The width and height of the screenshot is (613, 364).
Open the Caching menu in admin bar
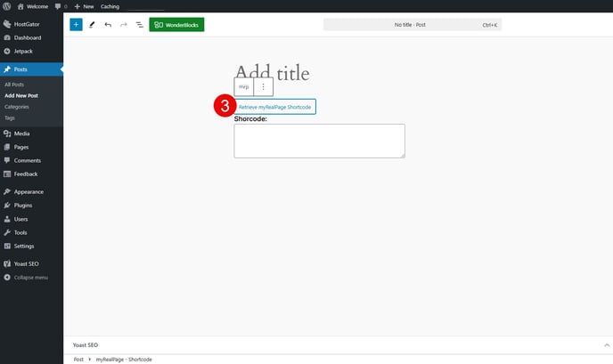coord(110,6)
